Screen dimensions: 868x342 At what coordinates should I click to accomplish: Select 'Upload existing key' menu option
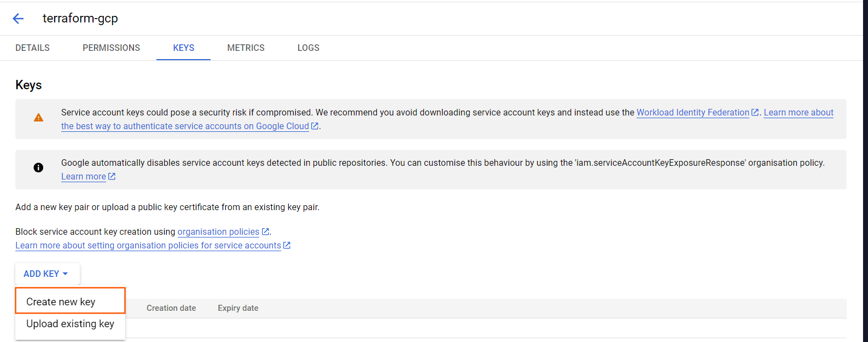(70, 324)
